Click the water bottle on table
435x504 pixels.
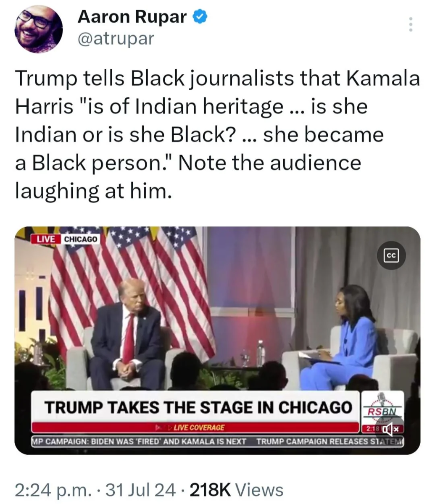click(x=261, y=353)
